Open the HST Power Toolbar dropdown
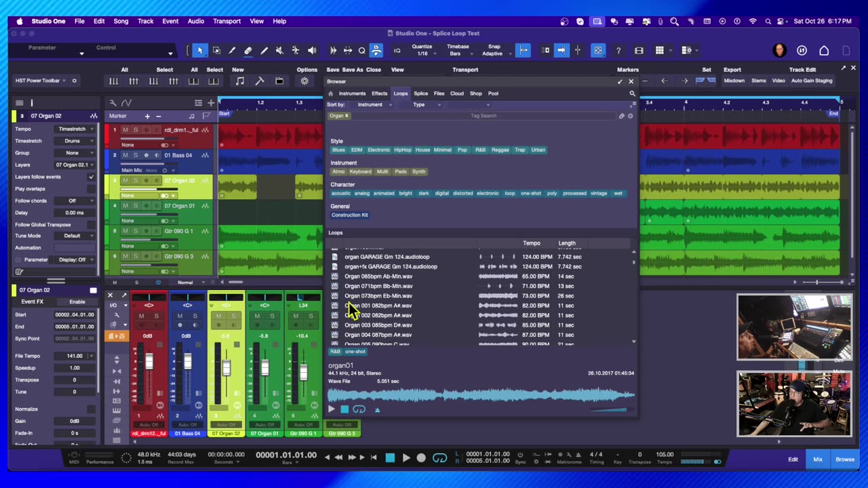Viewport: 868px width, 488px height. click(41, 81)
